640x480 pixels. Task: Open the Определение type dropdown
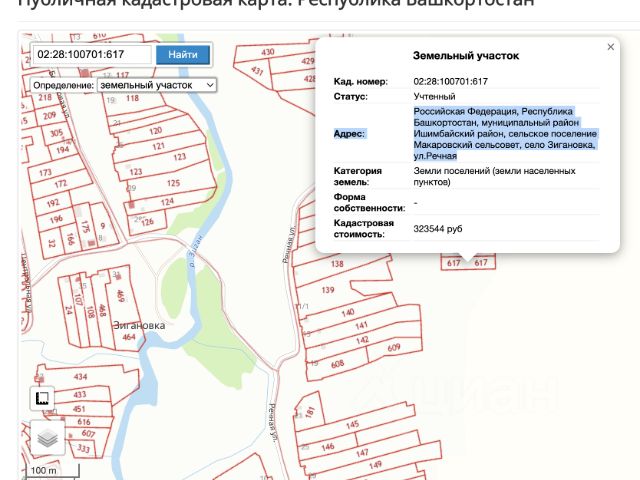[157, 85]
